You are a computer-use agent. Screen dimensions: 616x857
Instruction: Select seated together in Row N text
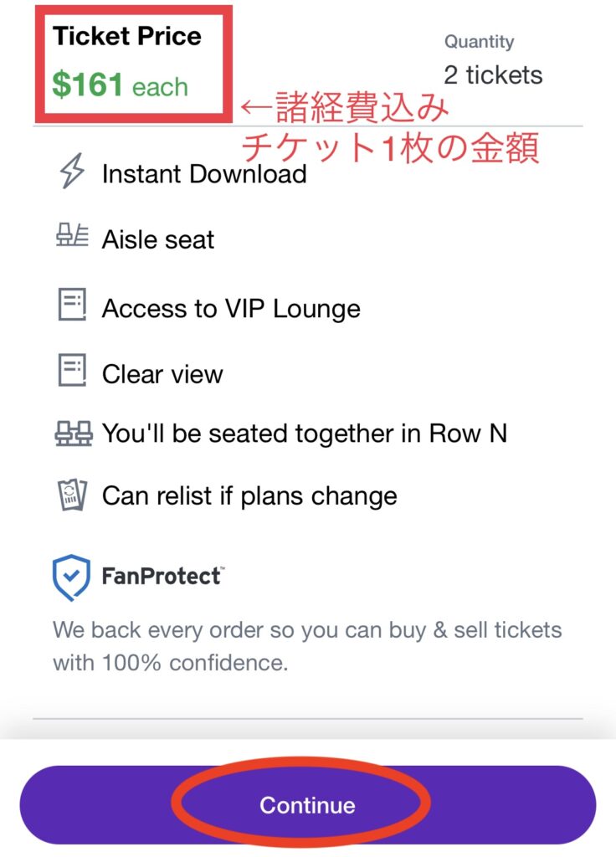coord(305,434)
